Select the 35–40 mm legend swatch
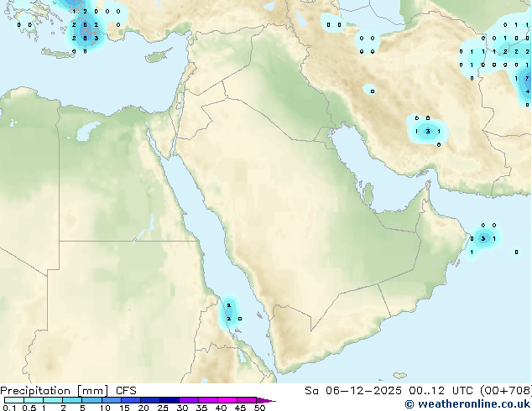 208,400
